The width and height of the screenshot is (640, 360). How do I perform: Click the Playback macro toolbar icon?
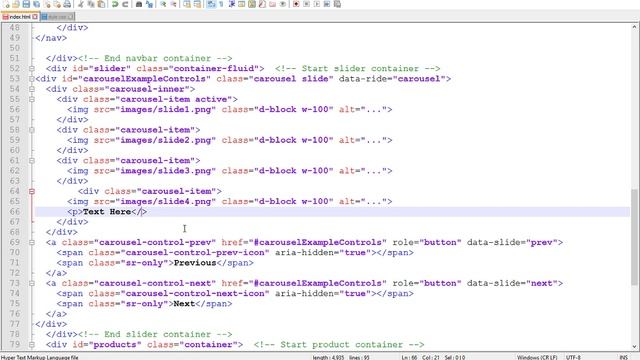point(317,4)
